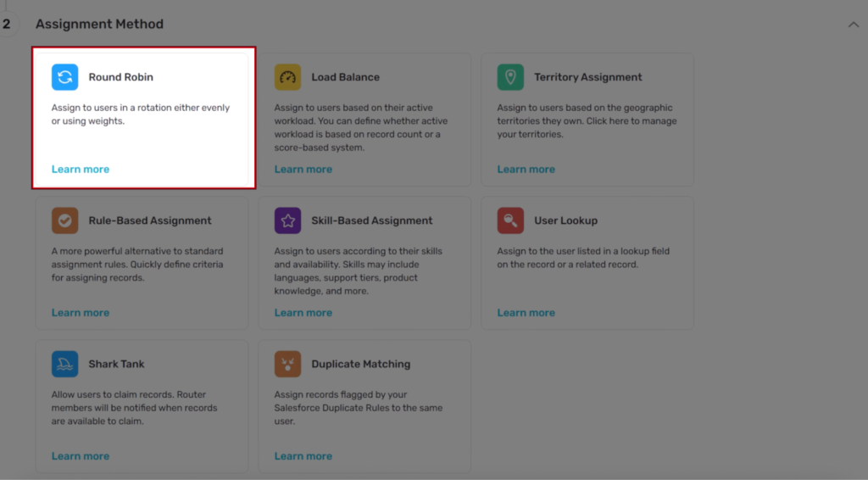The width and height of the screenshot is (868, 480).
Task: Choose the Territory Assignment card description
Action: coord(587,121)
